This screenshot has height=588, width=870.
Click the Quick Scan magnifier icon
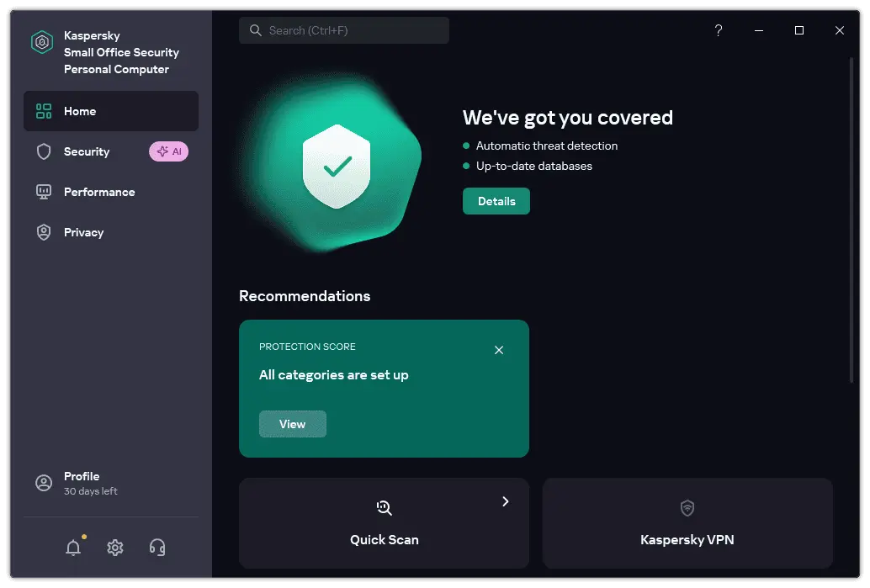click(x=384, y=507)
